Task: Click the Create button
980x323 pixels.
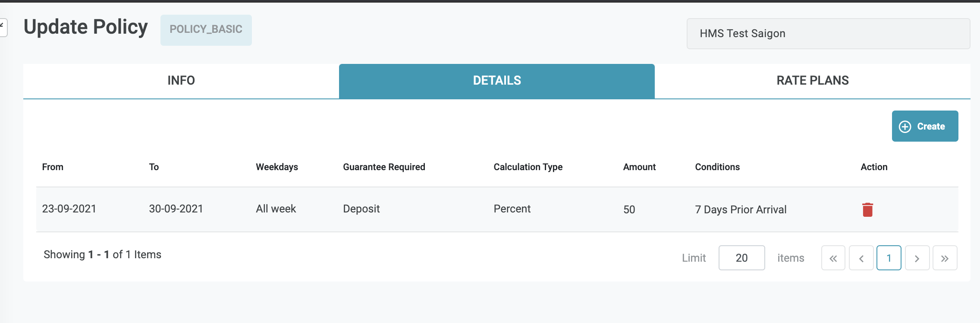Action: [x=925, y=126]
